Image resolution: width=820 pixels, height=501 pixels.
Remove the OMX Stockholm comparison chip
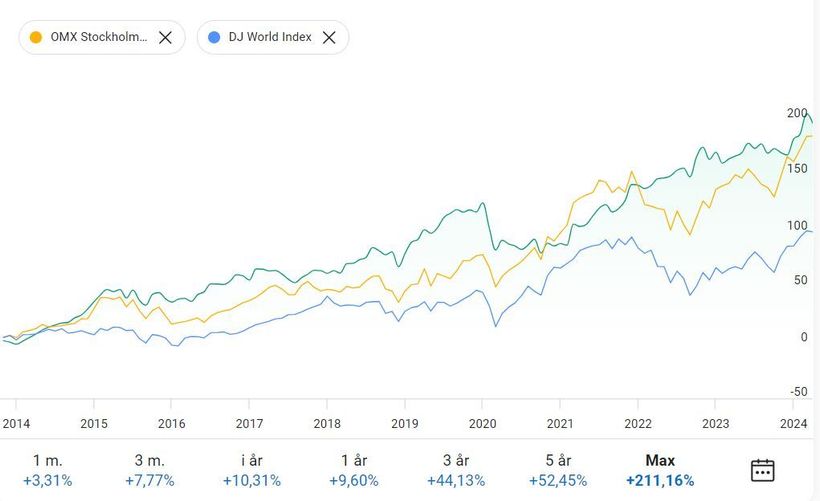click(166, 38)
